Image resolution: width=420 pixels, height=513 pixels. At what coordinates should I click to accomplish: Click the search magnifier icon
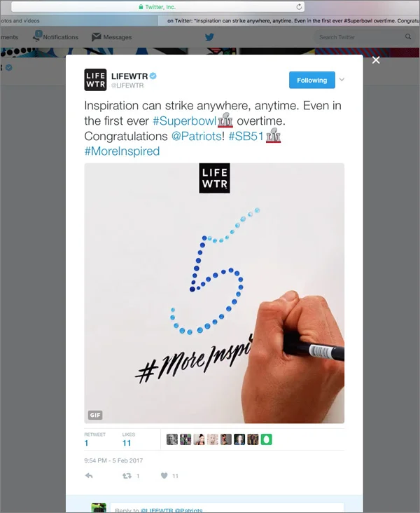408,36
